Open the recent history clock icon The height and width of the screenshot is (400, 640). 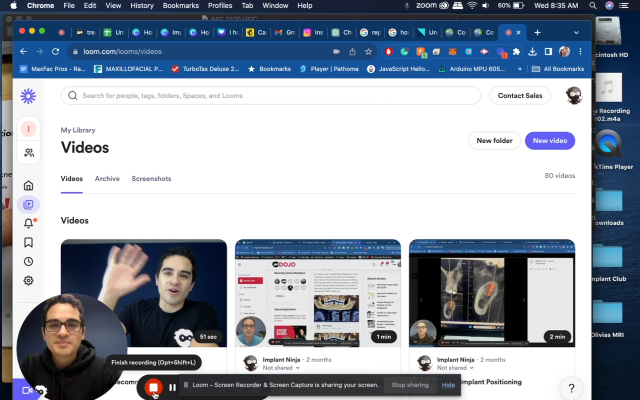[x=29, y=261]
